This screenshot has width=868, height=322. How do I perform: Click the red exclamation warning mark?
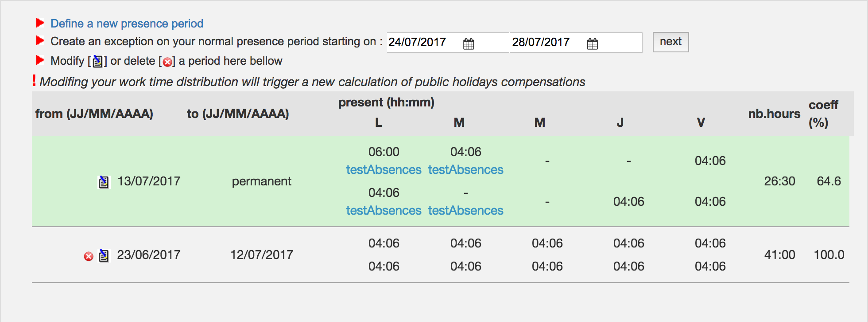[34, 80]
